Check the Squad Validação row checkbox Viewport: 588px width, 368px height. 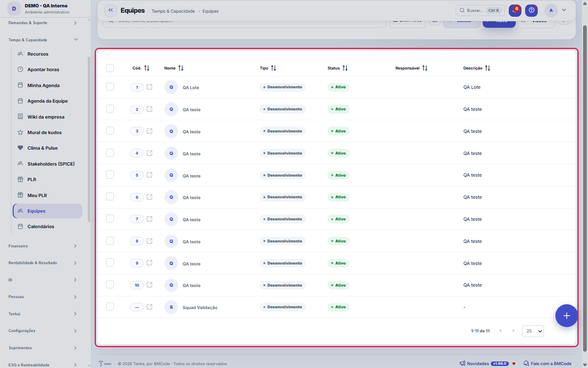pos(110,307)
